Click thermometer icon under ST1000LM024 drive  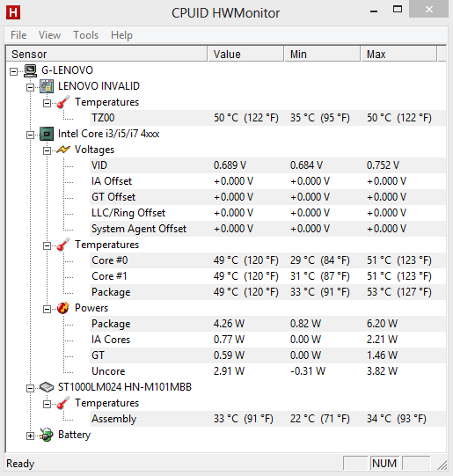[x=63, y=403]
